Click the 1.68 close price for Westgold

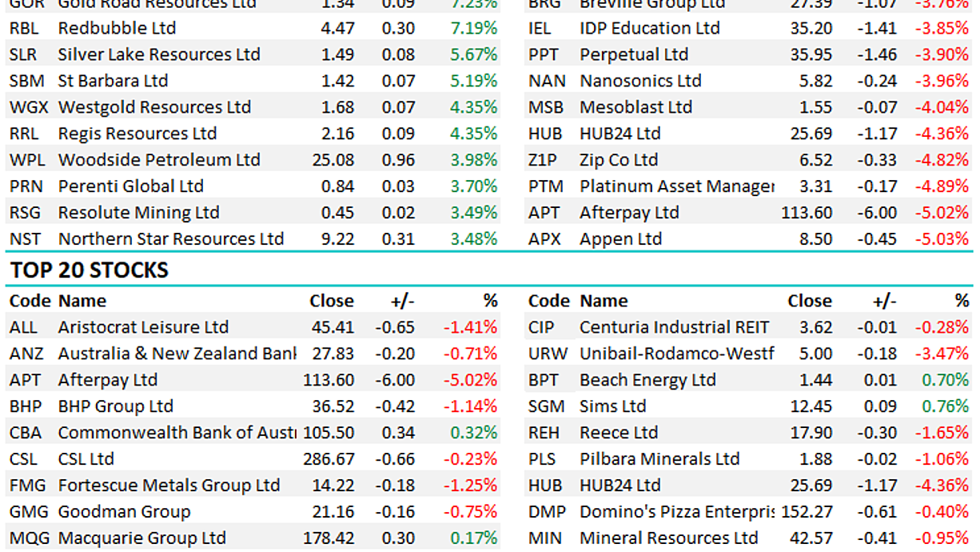click(337, 107)
